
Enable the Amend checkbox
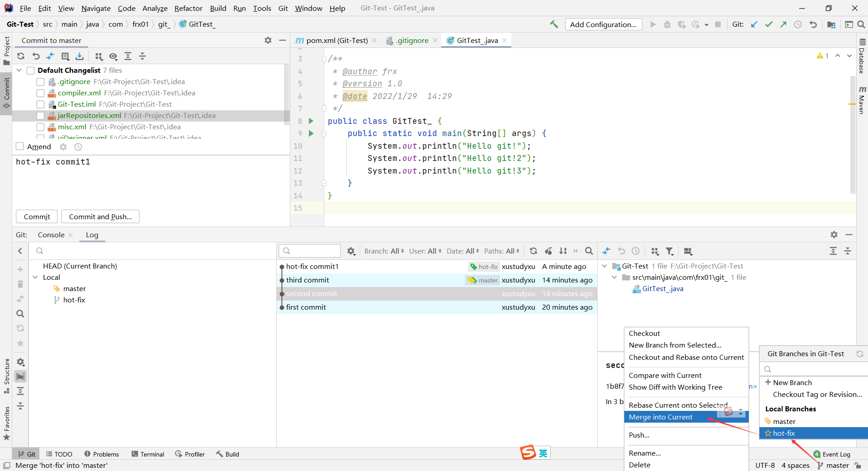point(19,146)
